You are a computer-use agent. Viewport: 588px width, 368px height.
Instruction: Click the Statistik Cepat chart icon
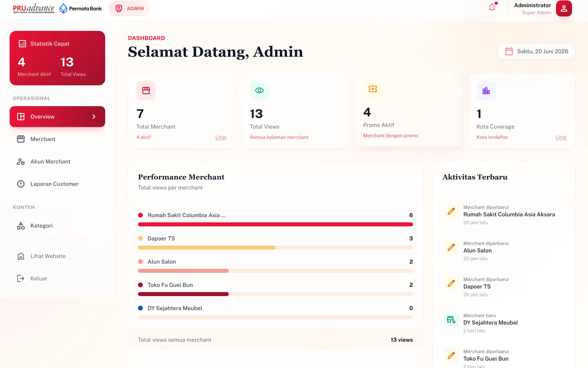coord(22,44)
